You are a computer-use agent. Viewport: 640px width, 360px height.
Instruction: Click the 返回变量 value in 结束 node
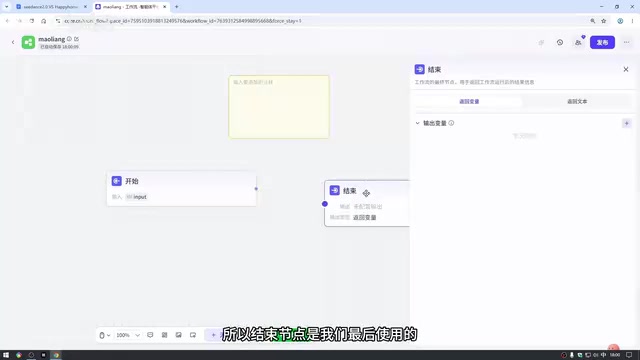pyautogui.click(x=364, y=218)
